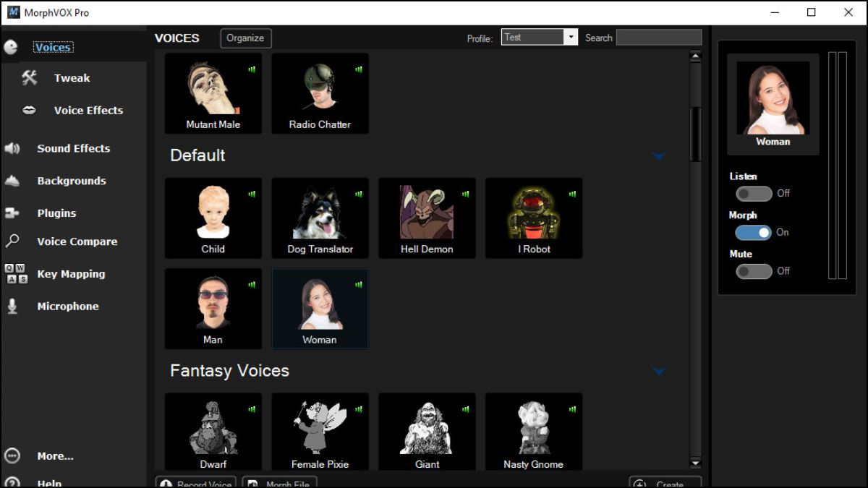
Task: Click the signal bars icon on Hell Demon tile
Action: click(466, 194)
